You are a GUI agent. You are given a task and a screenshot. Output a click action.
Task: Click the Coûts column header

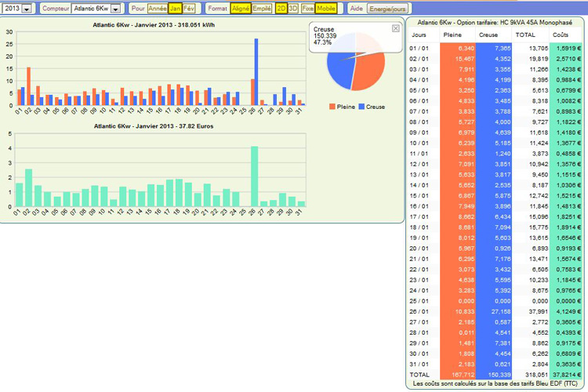(561, 35)
